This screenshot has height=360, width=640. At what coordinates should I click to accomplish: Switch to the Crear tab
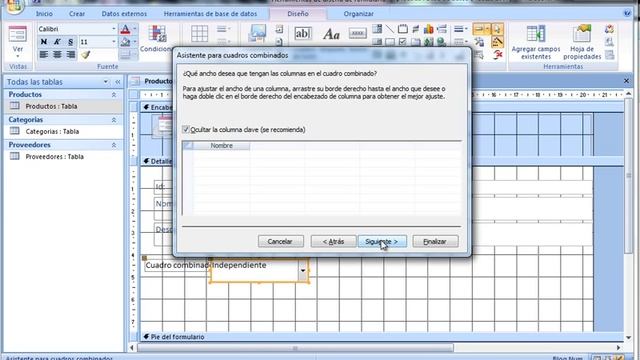(x=77, y=14)
